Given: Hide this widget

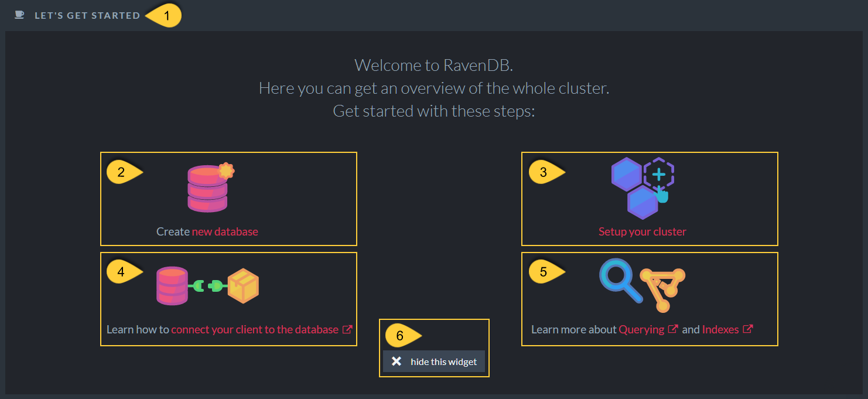Looking at the screenshot, I should point(434,362).
